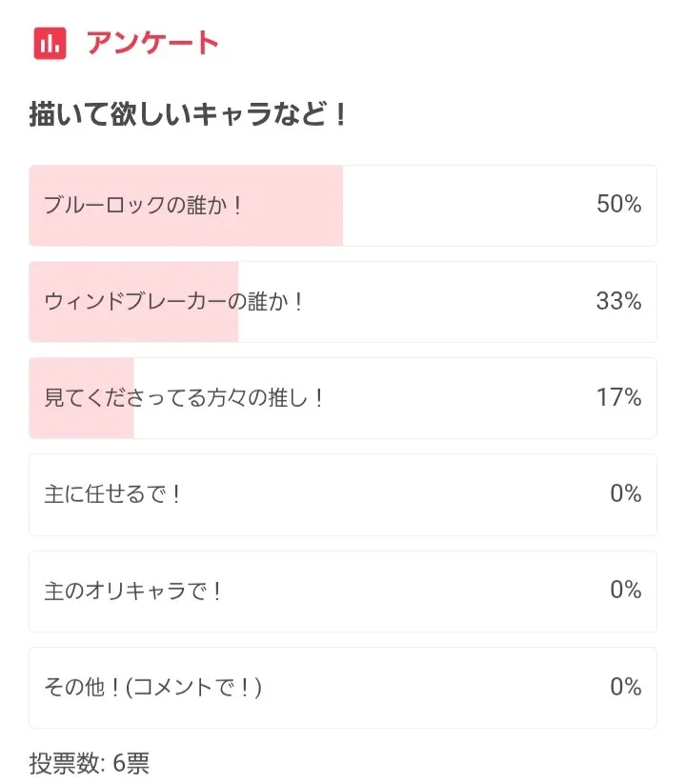
Task: Click the 50% result value
Action: point(618,205)
